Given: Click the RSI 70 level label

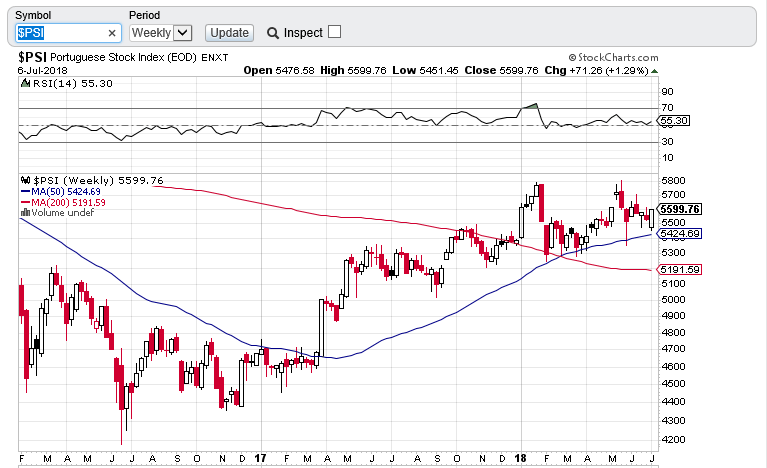Looking at the screenshot, I should pyautogui.click(x=667, y=108).
